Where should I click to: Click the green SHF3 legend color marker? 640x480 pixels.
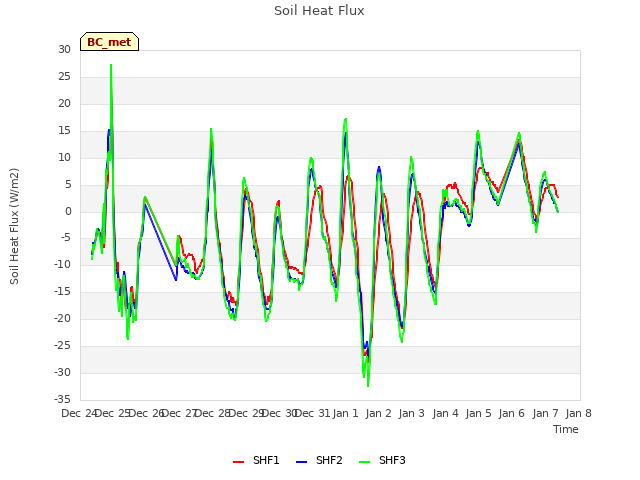click(x=364, y=462)
